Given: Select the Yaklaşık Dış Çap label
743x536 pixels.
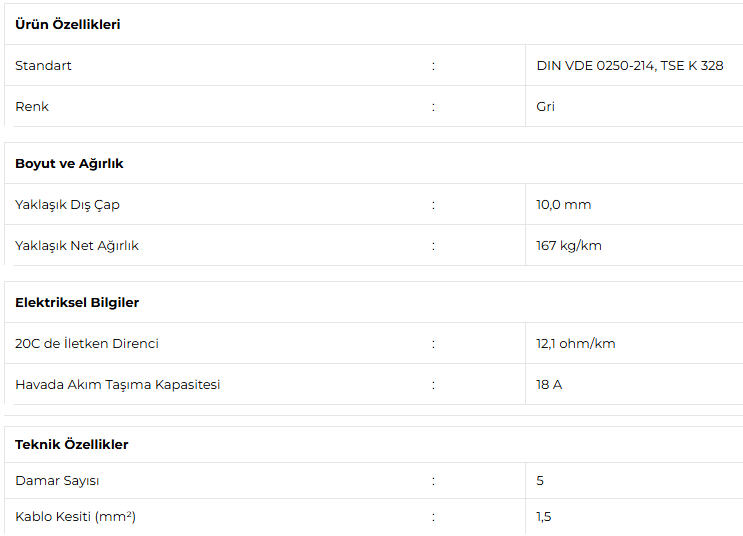Looking at the screenshot, I should pyautogui.click(x=67, y=205).
